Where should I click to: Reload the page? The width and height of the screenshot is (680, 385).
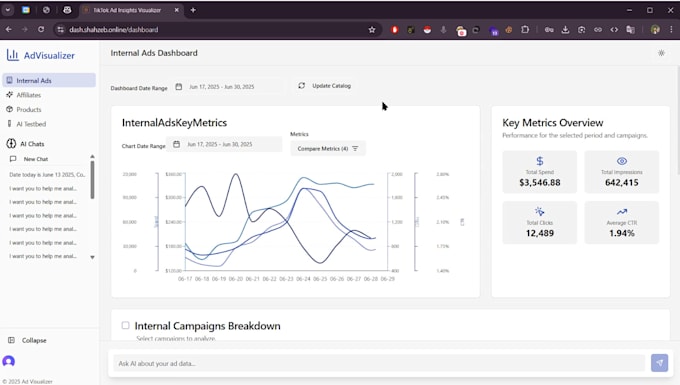pos(41,29)
